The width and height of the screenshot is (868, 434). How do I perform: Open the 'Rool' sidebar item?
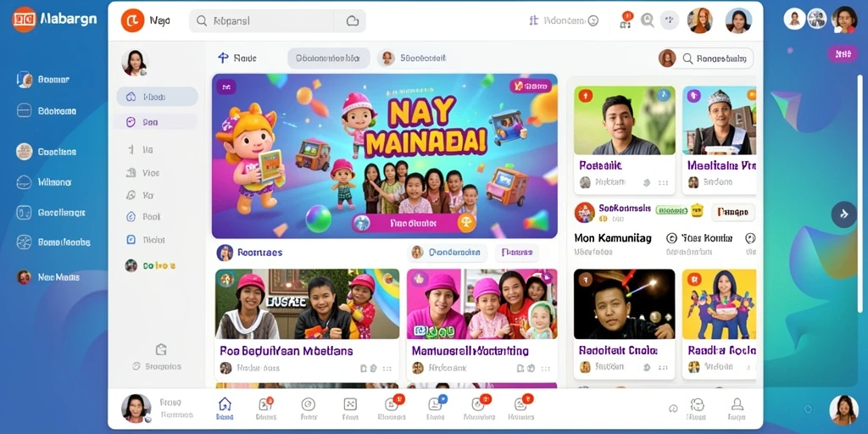(143, 217)
